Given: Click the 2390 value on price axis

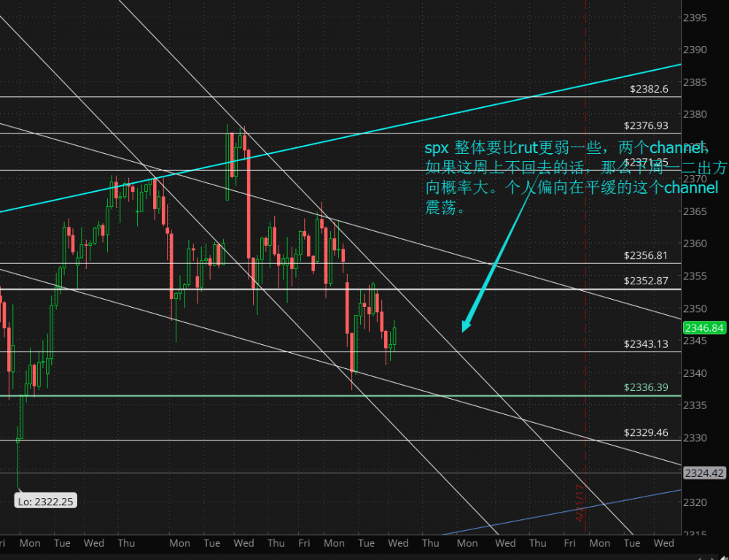Looking at the screenshot, I should pyautogui.click(x=695, y=50).
